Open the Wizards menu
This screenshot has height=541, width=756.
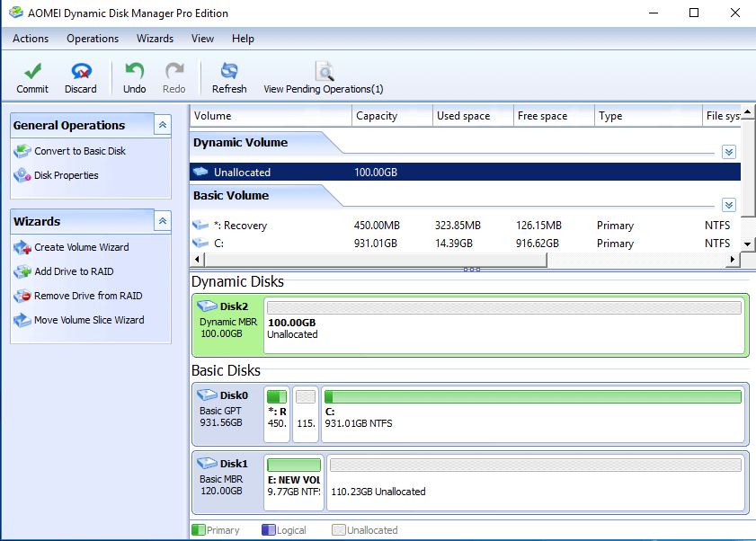coord(155,39)
